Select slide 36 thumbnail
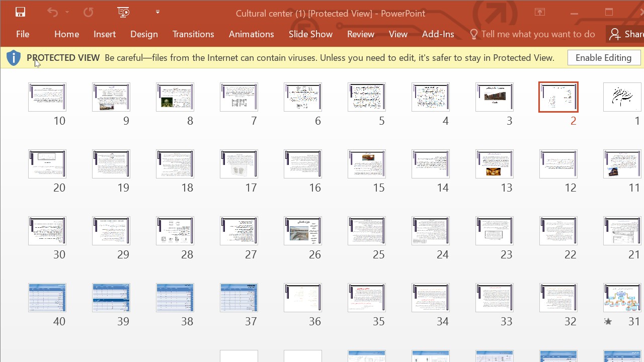The height and width of the screenshot is (362, 644). tap(303, 298)
